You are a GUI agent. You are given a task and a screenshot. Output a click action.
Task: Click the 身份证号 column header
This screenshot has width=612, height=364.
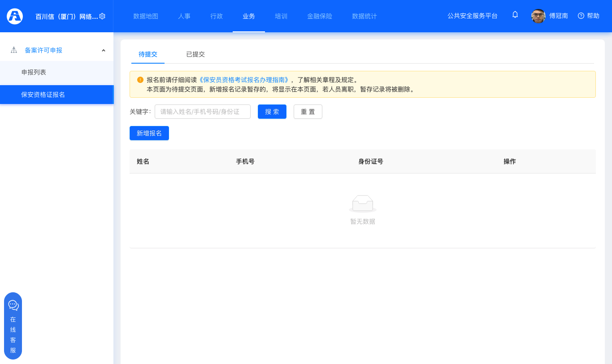point(371,161)
